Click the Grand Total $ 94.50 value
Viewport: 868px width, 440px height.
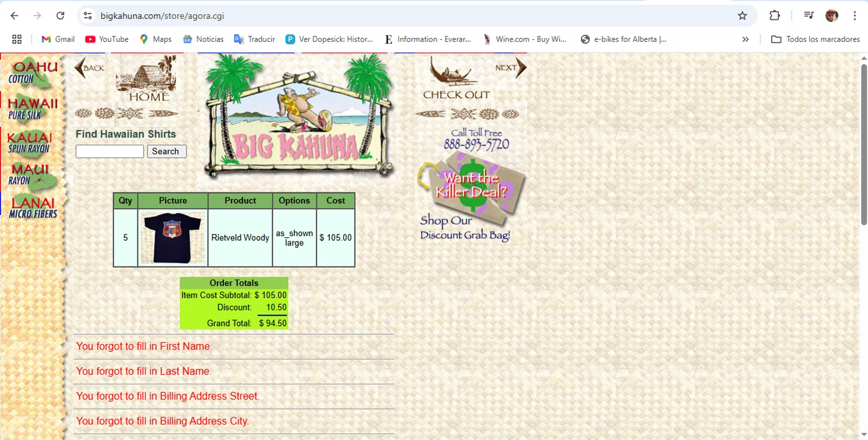click(x=273, y=323)
